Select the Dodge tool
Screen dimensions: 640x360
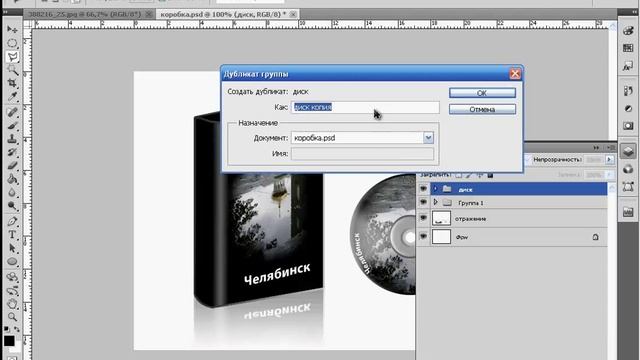(x=12, y=206)
